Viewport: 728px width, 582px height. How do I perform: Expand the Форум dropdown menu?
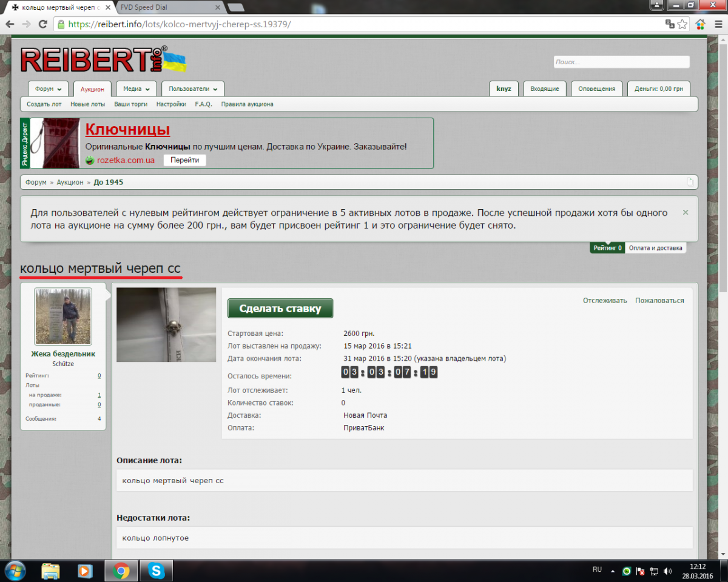coord(49,89)
